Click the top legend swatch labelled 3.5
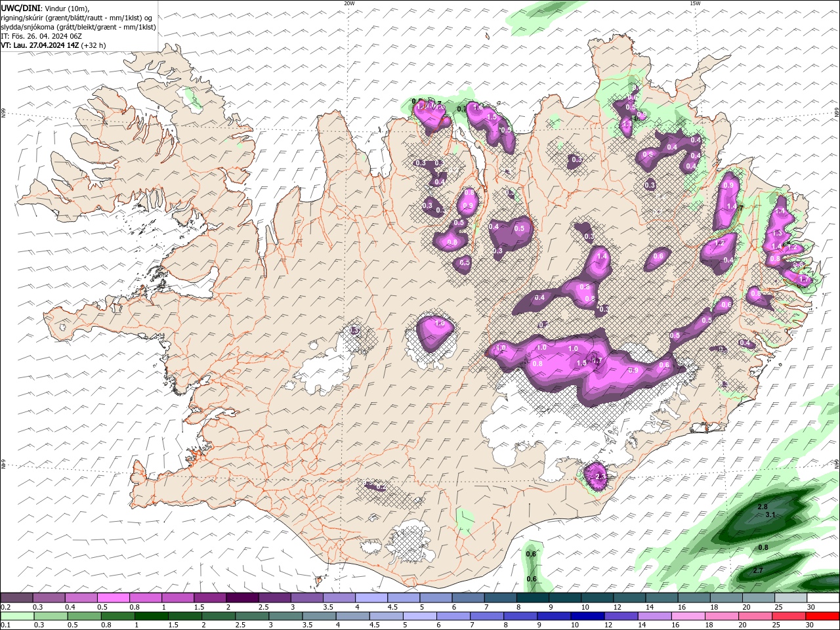This screenshot has width=840, height=630. click(x=339, y=598)
